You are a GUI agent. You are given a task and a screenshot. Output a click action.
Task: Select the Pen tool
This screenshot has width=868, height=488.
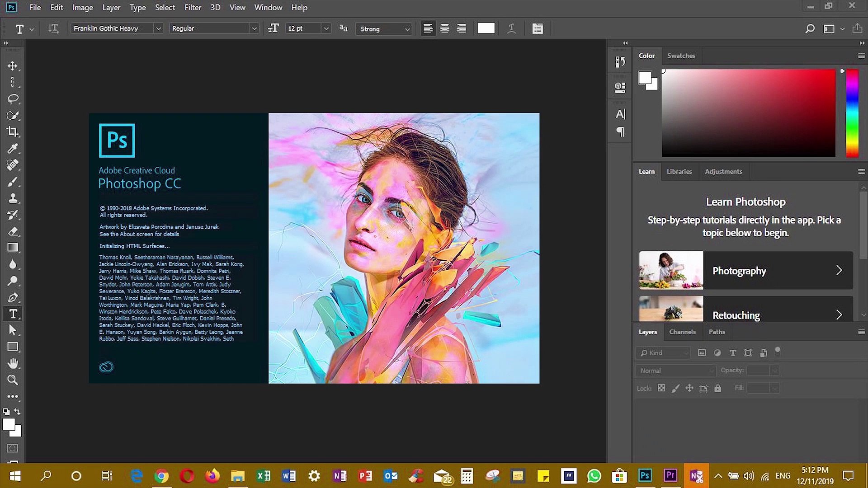click(x=13, y=297)
